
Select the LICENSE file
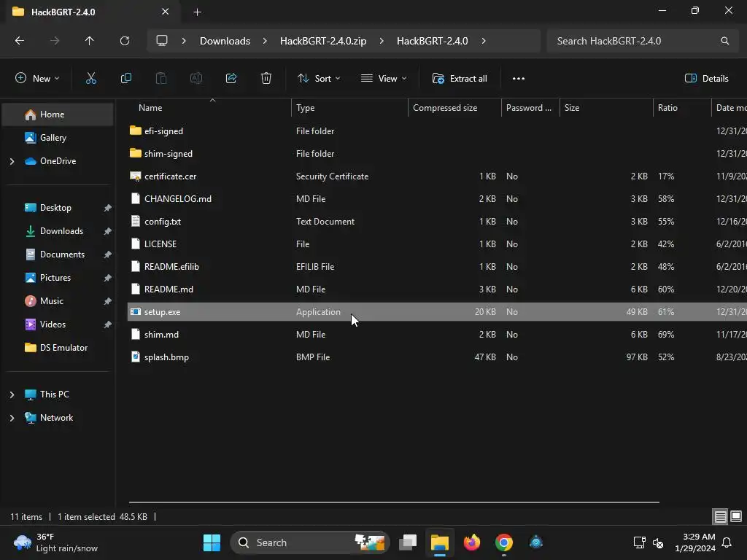coord(437,244)
